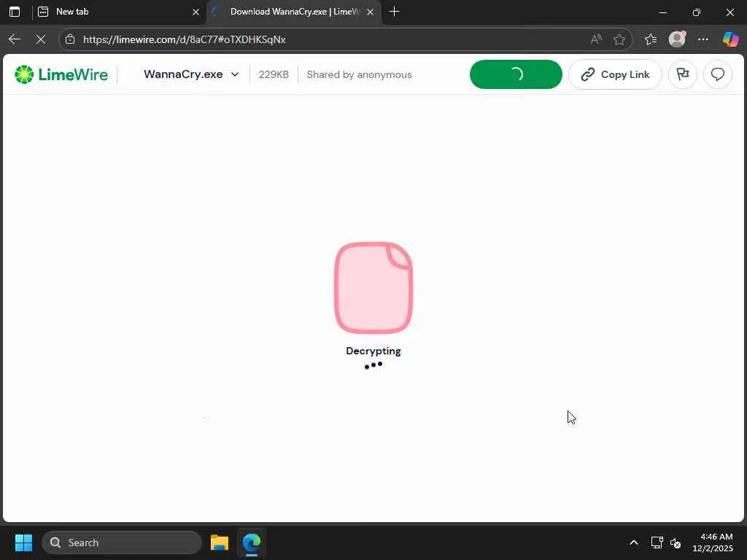
Task: Open the Favorites list icon
Action: pyautogui.click(x=651, y=39)
